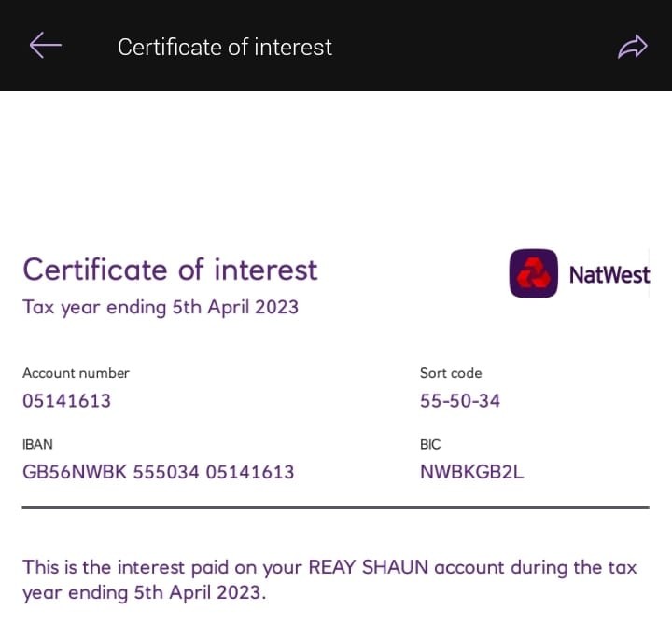Tap the share arrow icon
672x624 pixels.
[632, 47]
